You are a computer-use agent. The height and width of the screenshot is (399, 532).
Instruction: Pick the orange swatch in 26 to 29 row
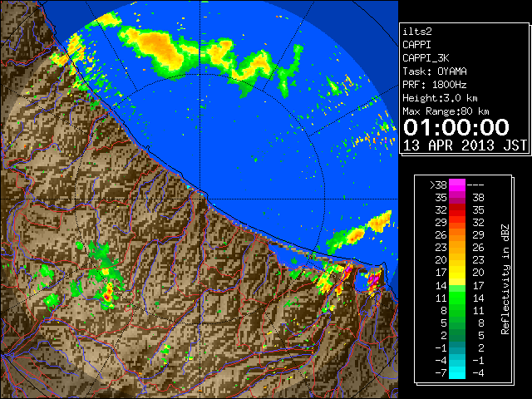tap(457, 235)
